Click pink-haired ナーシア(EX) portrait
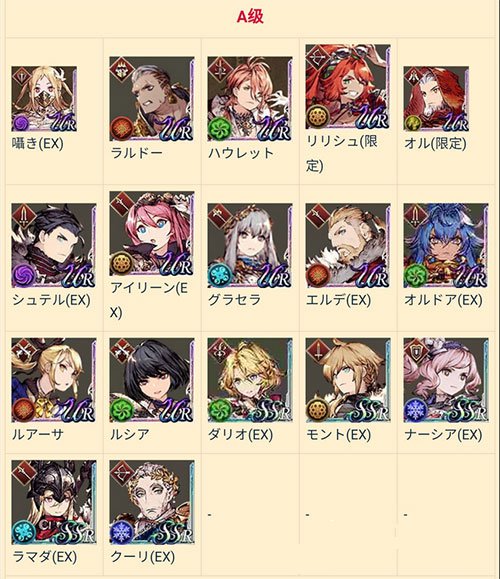The height and width of the screenshot is (579, 500). point(446,380)
